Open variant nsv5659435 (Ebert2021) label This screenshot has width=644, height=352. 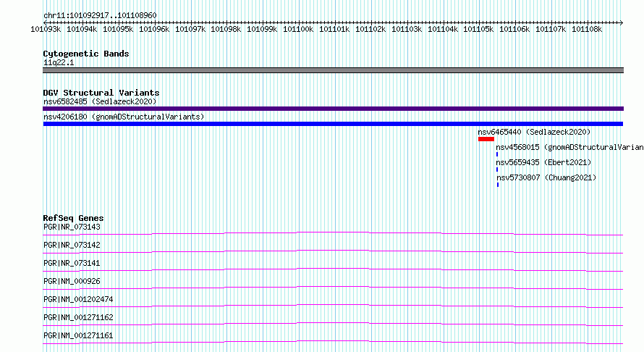click(x=543, y=162)
